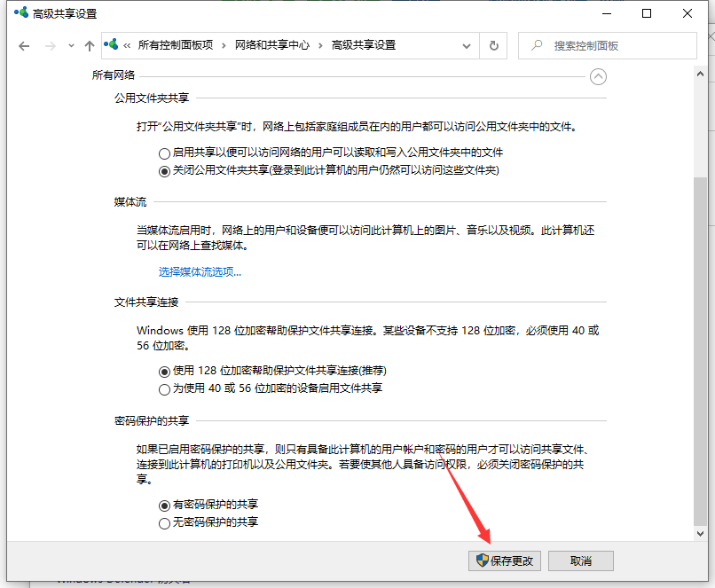Select 无密码保护的共享 radio button
This screenshot has width=715, height=588.
(164, 523)
